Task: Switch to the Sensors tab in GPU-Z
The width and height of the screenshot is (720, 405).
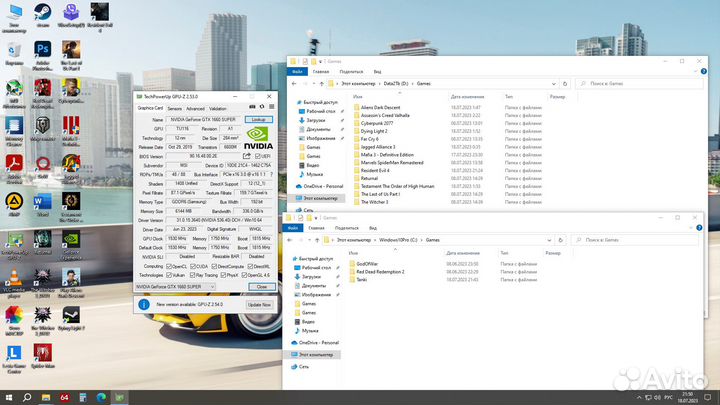Action: 174,109
